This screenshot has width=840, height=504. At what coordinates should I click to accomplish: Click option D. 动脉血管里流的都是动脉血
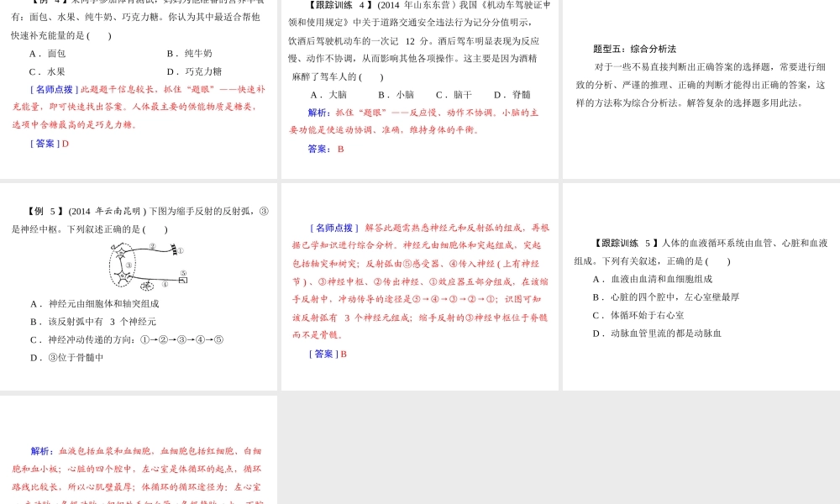click(657, 333)
